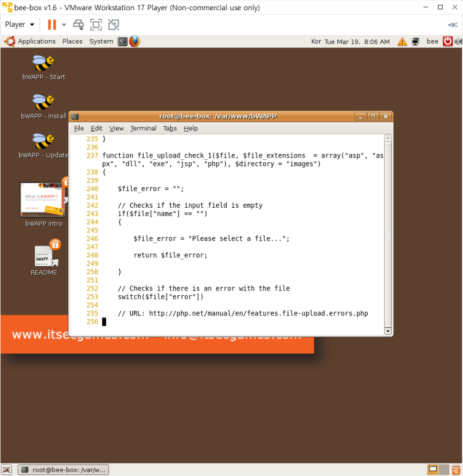The height and width of the screenshot is (476, 463).
Task: Launch terminal from the top panel
Action: point(123,41)
